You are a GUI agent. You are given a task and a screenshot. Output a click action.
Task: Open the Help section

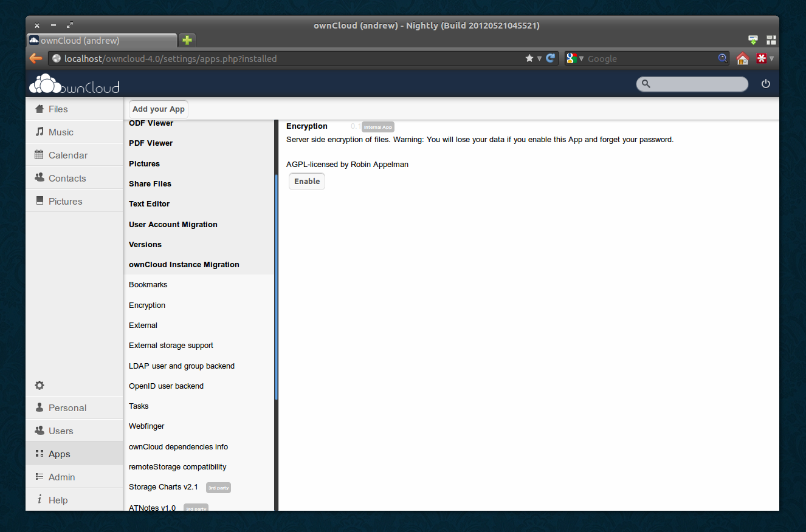[58, 500]
